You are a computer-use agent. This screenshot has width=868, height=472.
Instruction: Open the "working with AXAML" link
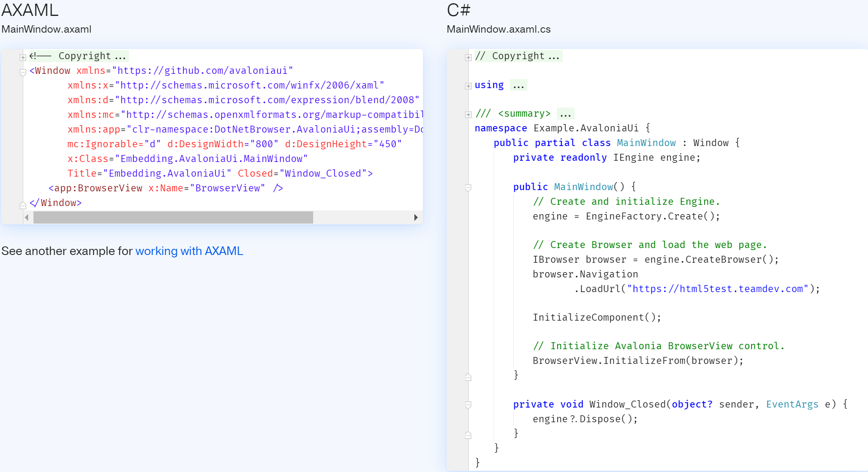[189, 251]
